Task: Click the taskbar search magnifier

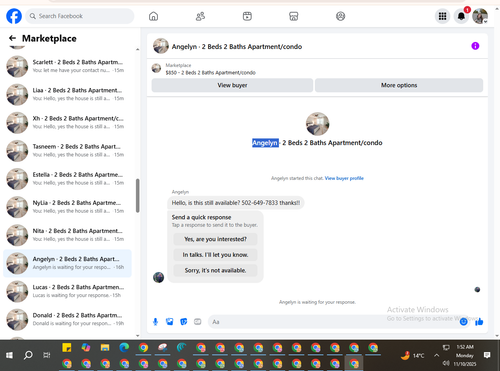Action: click(x=28, y=355)
